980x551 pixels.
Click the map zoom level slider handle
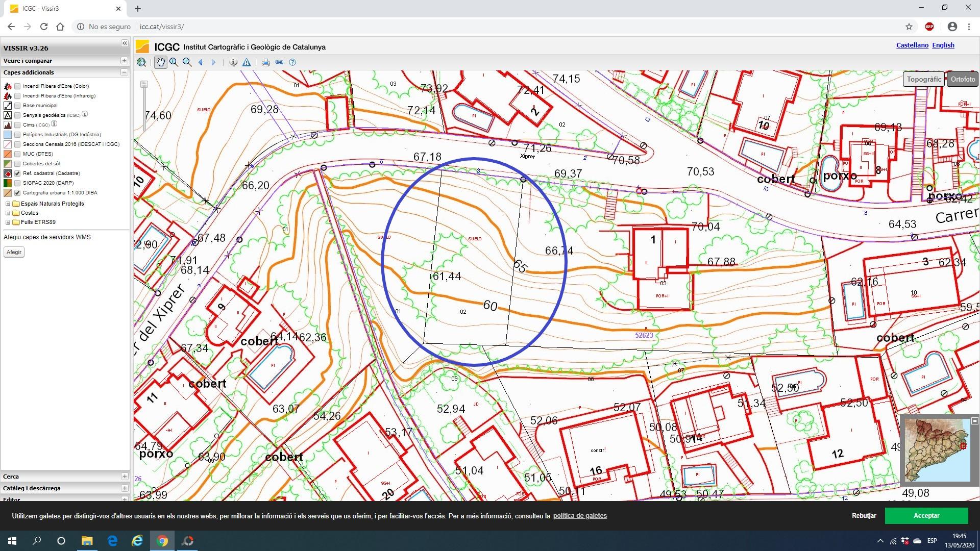pos(144,84)
